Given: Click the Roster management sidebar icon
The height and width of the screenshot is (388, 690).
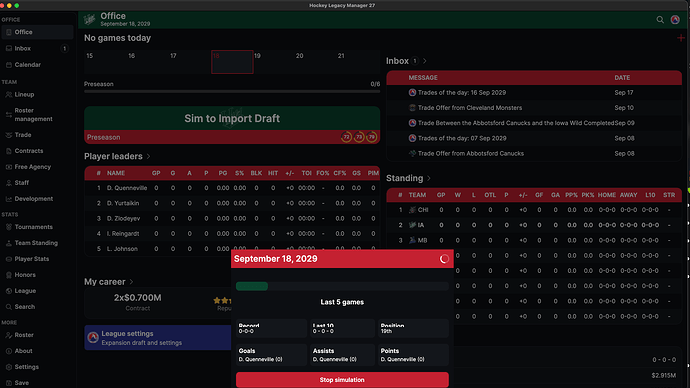Looking at the screenshot, I should coord(9,115).
